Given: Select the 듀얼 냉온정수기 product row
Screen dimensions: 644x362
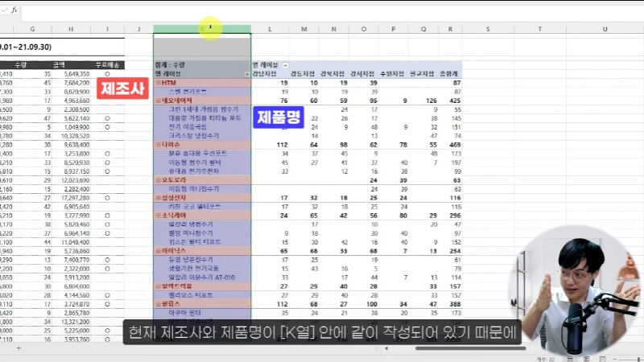Looking at the screenshot, I should point(202,260).
